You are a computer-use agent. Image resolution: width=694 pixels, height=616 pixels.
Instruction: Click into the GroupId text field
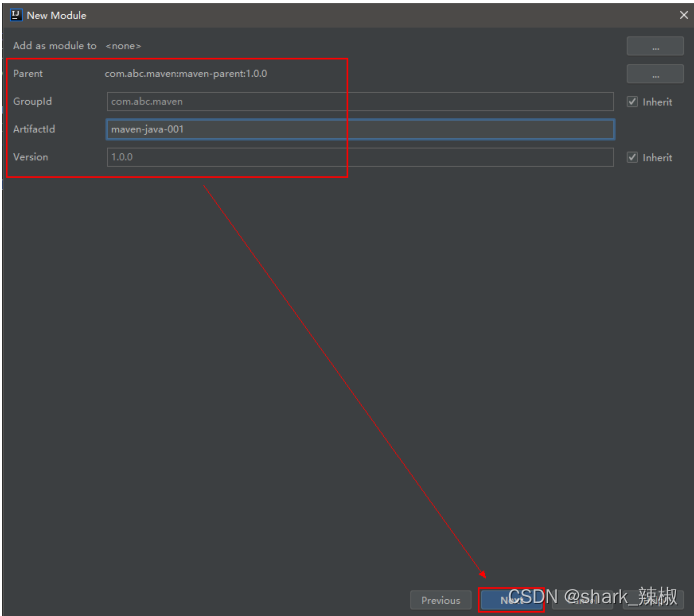pyautogui.click(x=359, y=102)
